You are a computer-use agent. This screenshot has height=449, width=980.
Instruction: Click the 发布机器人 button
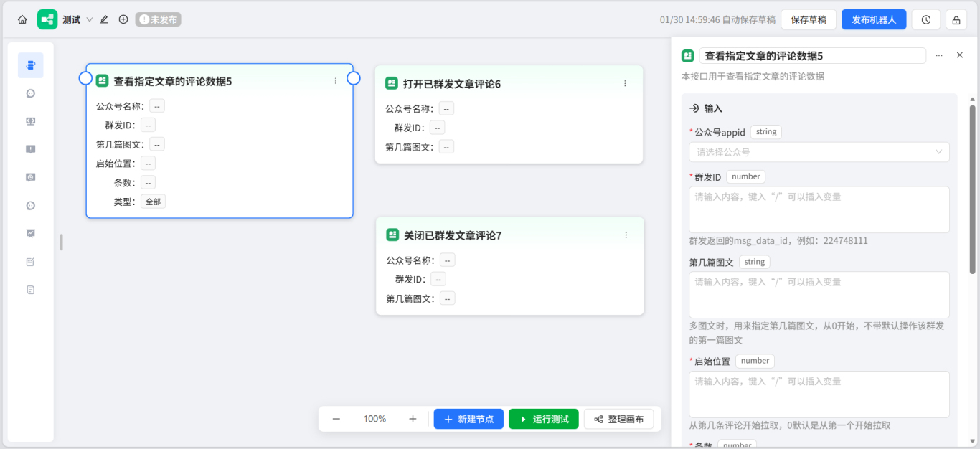874,19
